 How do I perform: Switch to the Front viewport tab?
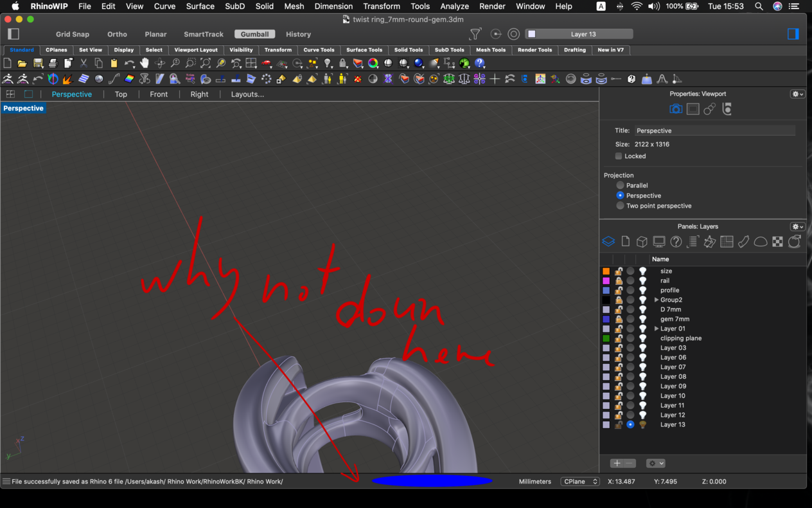pos(159,94)
